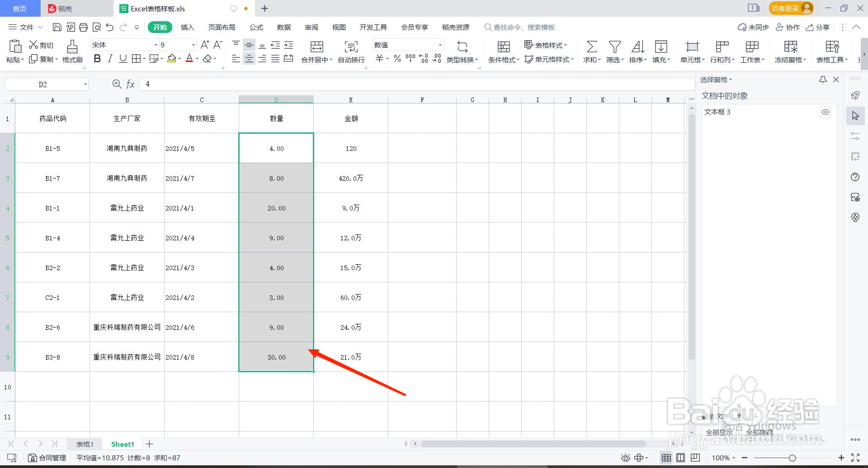
Task: Expand the 选择窗格 panel dropdown
Action: pos(731,80)
